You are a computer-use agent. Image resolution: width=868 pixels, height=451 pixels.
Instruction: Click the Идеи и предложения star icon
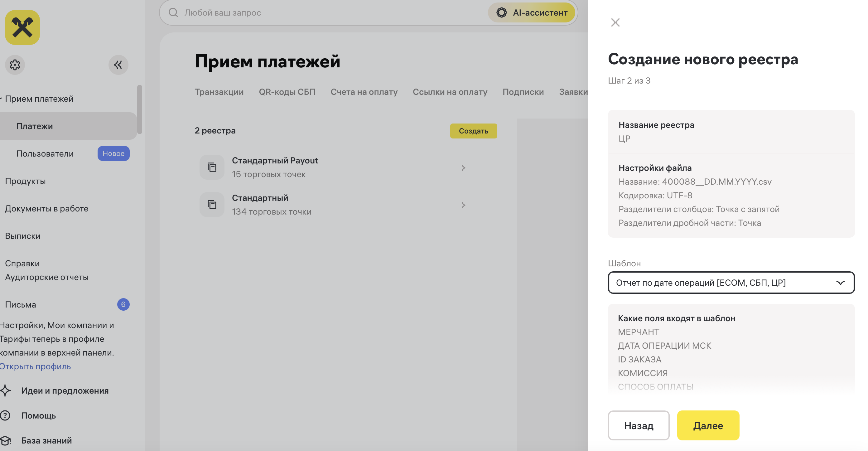pos(5,390)
